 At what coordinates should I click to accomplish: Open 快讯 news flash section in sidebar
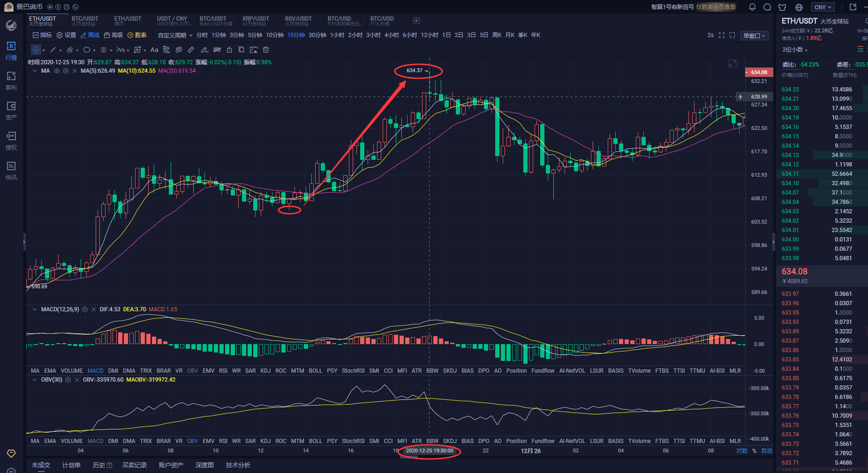click(11, 171)
